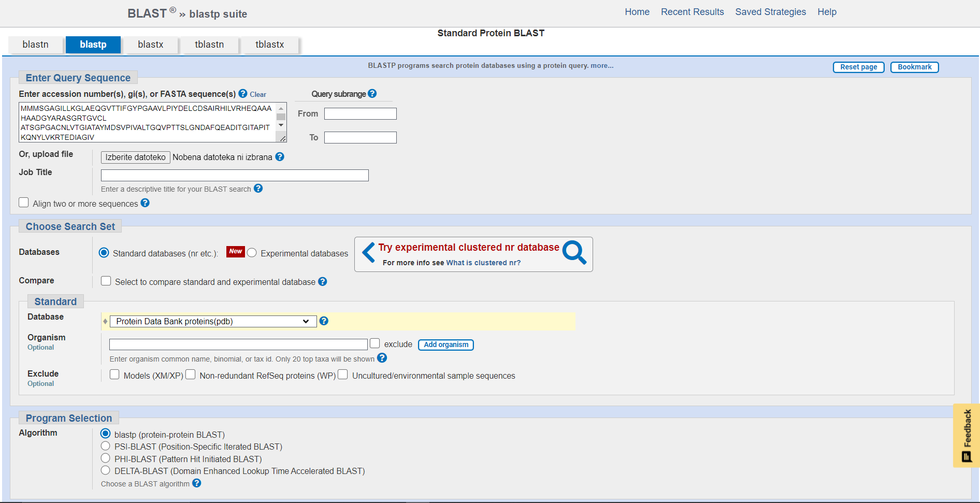Switch to the tblastn tab

[x=209, y=45]
